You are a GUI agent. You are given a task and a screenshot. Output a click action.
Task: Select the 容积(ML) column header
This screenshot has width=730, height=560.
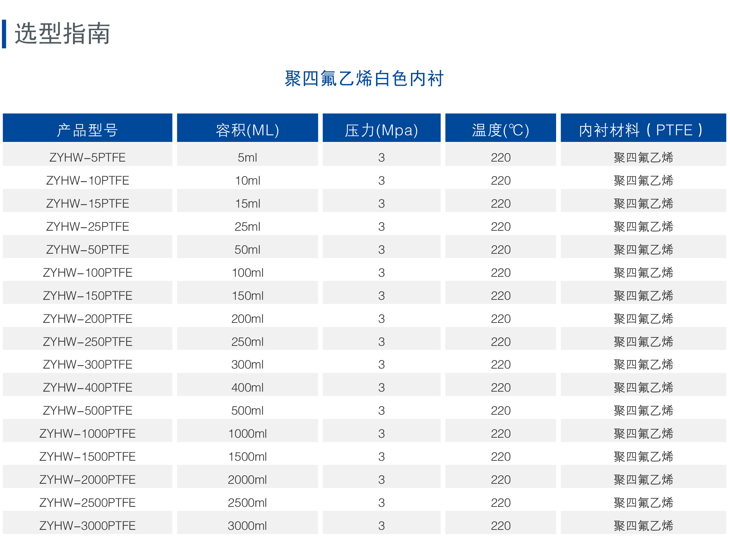click(x=247, y=130)
